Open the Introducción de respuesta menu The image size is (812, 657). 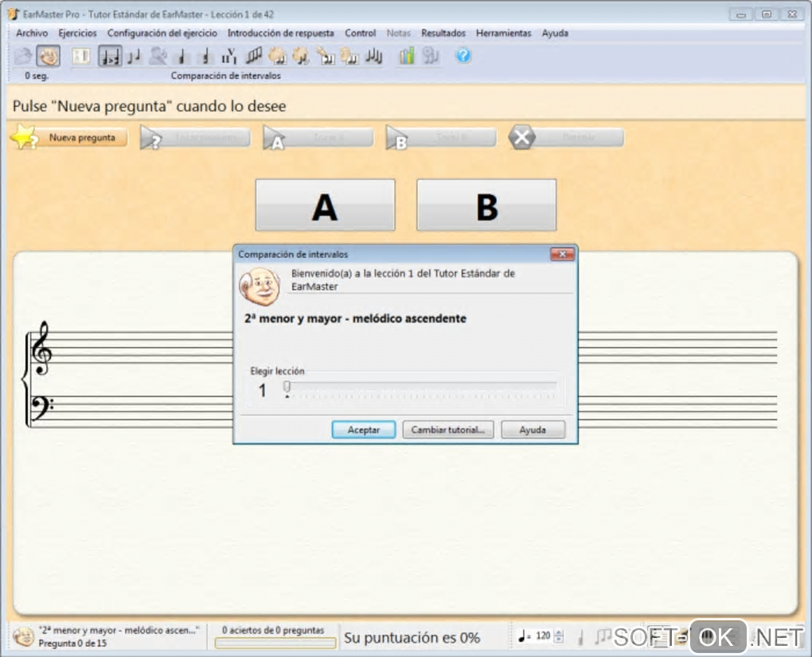coord(281,33)
